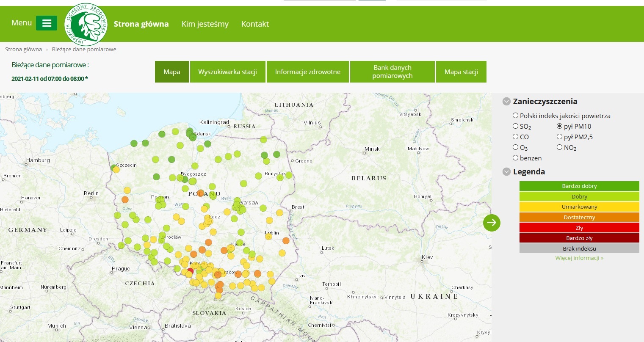Click the Dobry legend swatch
Screen dimensions: 644x342
(x=579, y=196)
